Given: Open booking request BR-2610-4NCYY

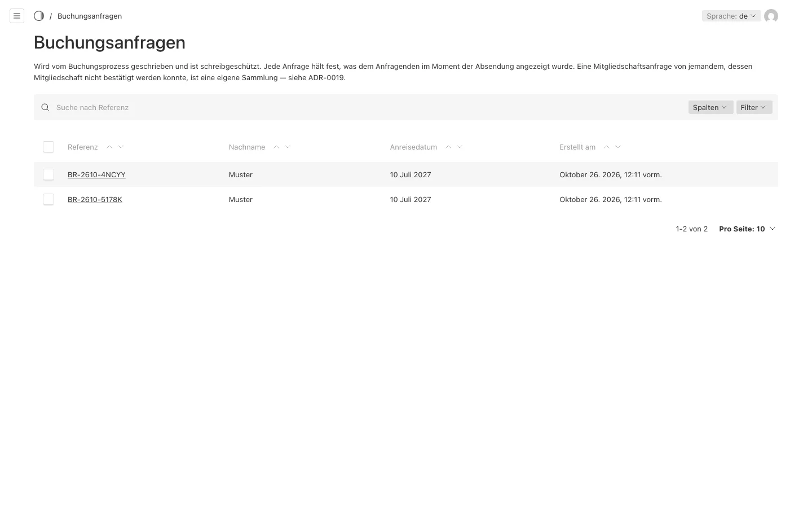Looking at the screenshot, I should tap(96, 174).
